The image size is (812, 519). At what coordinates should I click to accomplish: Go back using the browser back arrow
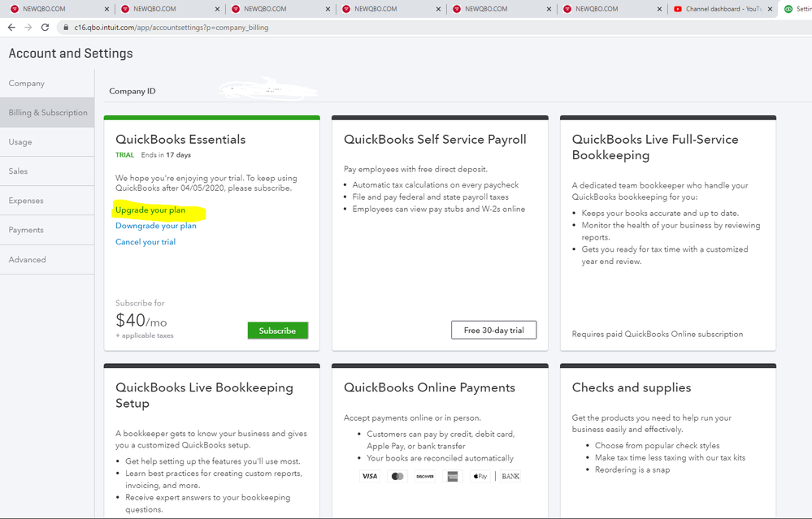(11, 28)
